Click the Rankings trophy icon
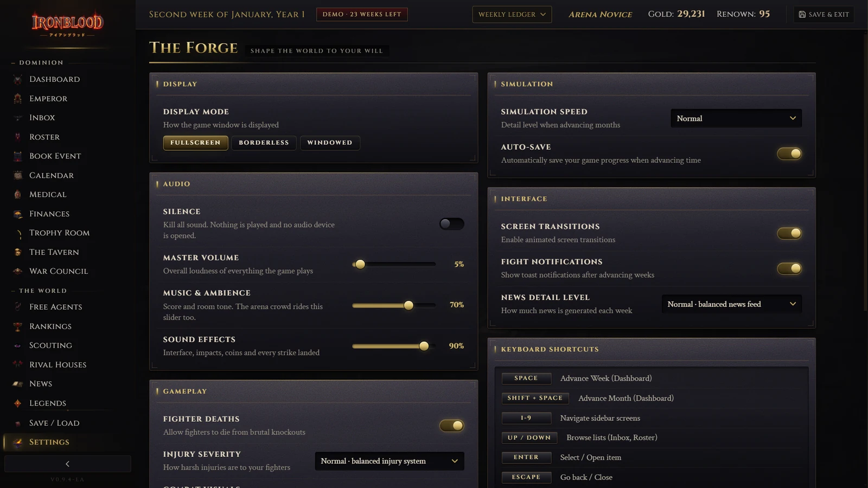Screen dimensions: 868x488 pyautogui.click(x=18, y=326)
